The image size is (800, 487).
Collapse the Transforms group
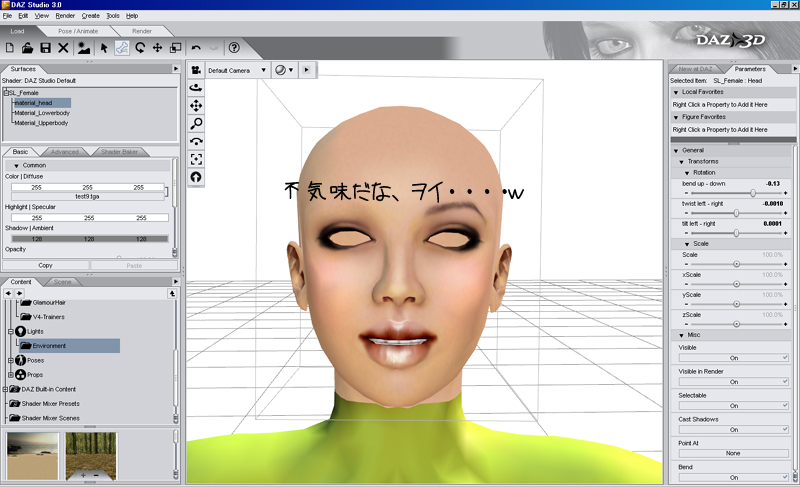[682, 162]
